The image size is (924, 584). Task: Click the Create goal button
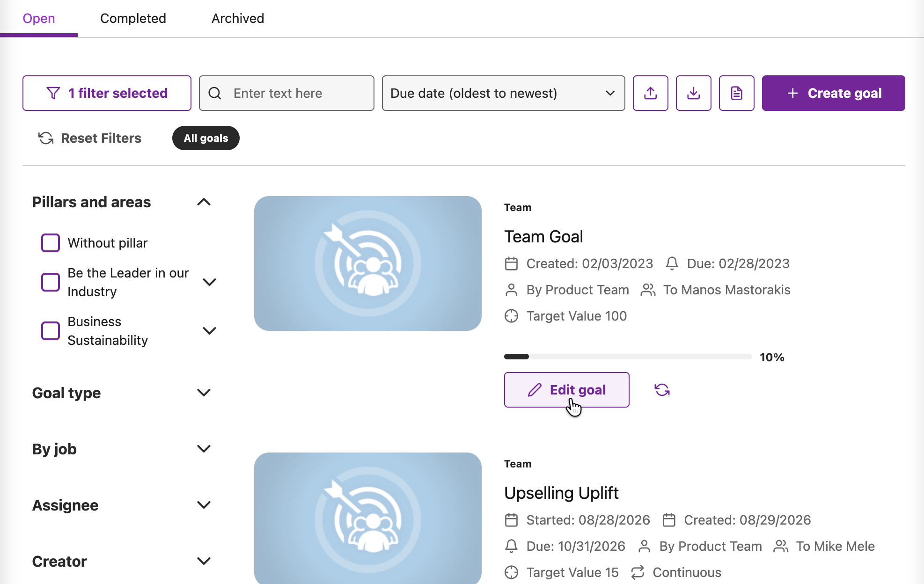tap(833, 93)
